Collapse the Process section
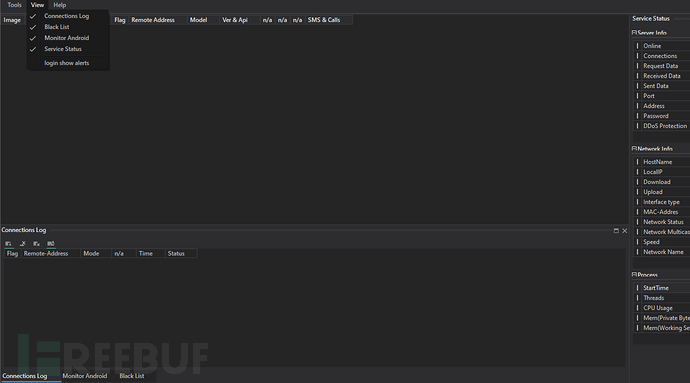 (x=634, y=275)
